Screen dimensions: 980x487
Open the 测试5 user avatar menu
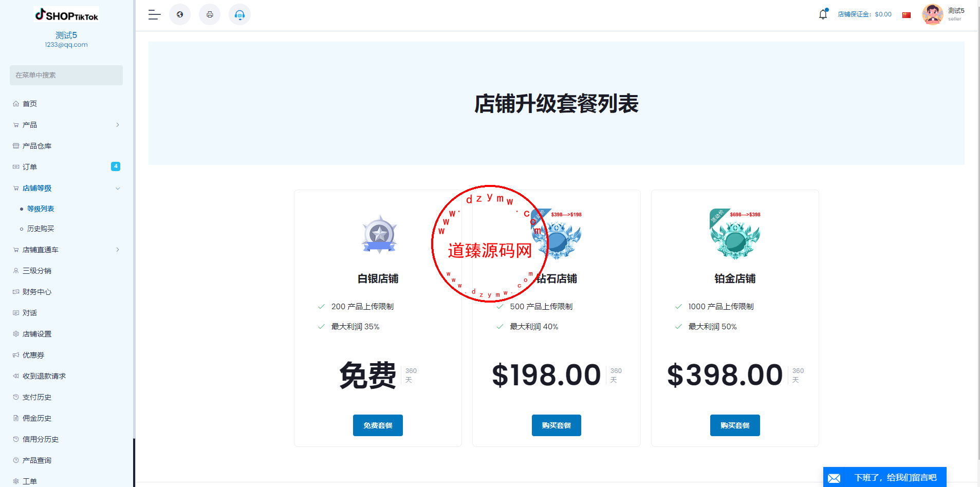932,14
